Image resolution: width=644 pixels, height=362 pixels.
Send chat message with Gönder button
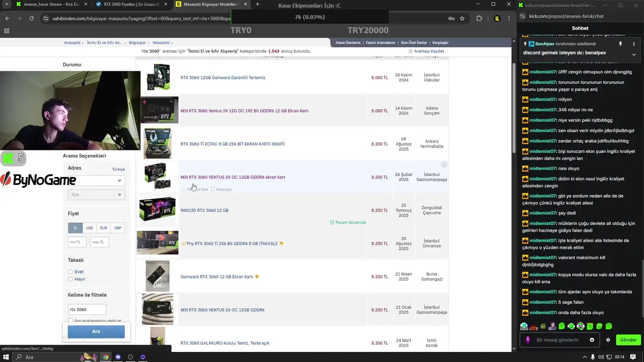point(628,340)
